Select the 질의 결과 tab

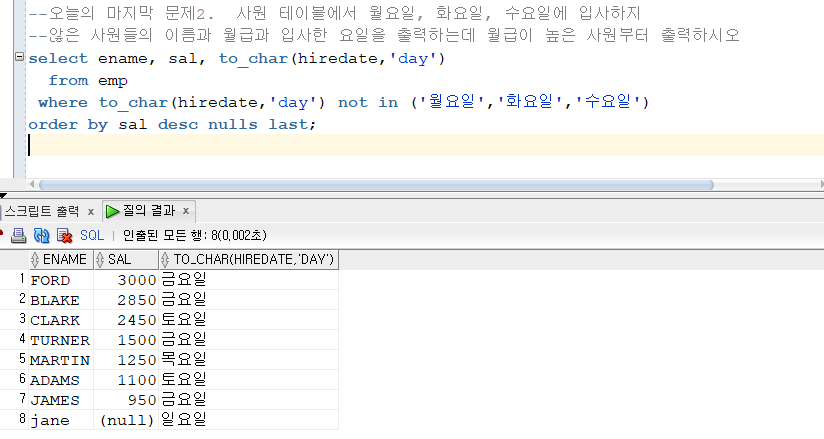[149, 211]
